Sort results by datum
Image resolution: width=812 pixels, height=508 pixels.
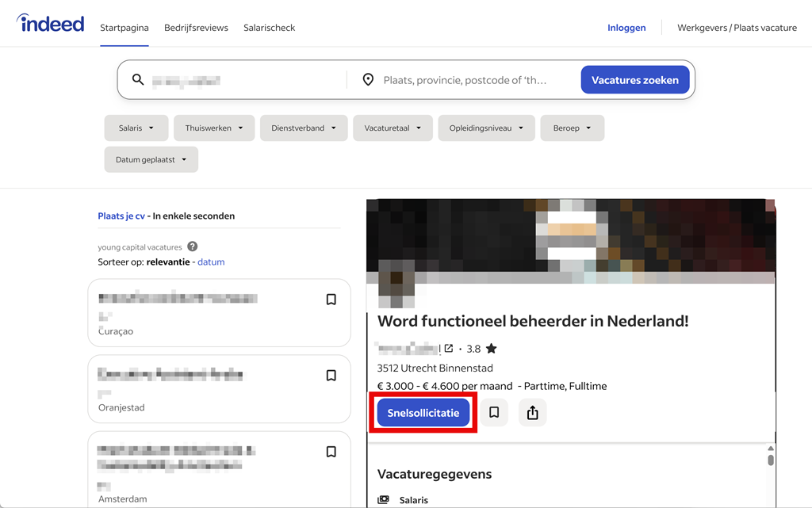point(211,262)
